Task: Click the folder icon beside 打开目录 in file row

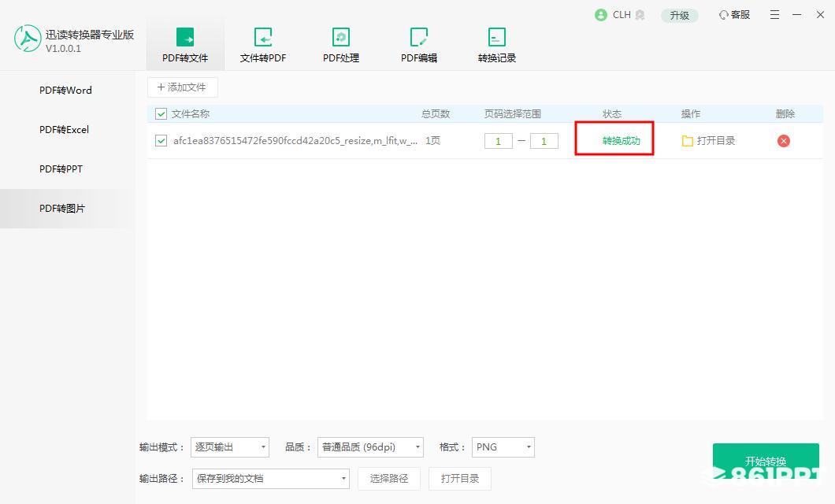Action: pyautogui.click(x=688, y=141)
